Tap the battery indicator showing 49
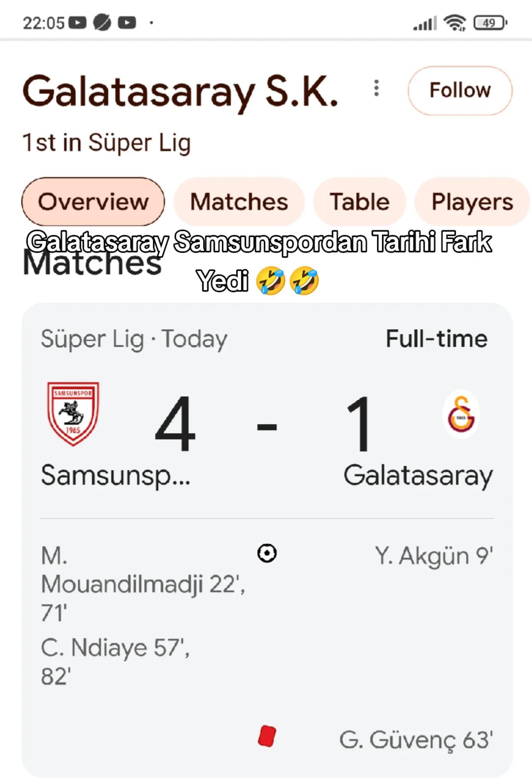This screenshot has height=782, width=532. pos(490,23)
